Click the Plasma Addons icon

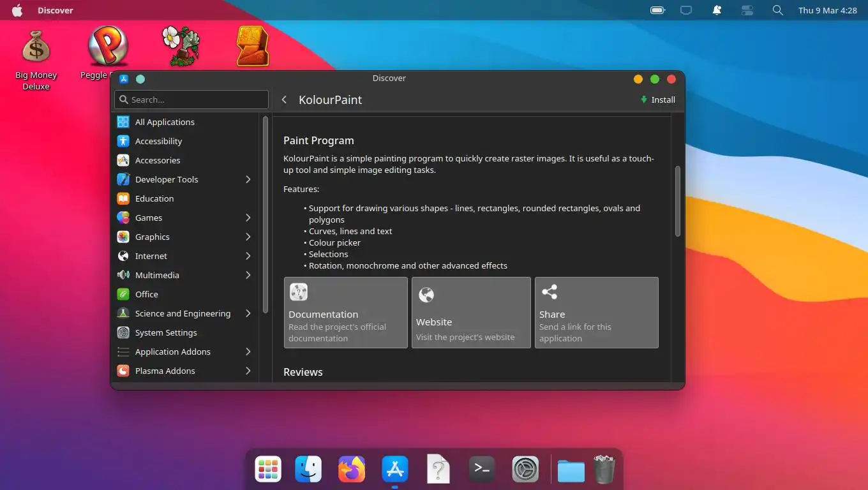tap(123, 371)
